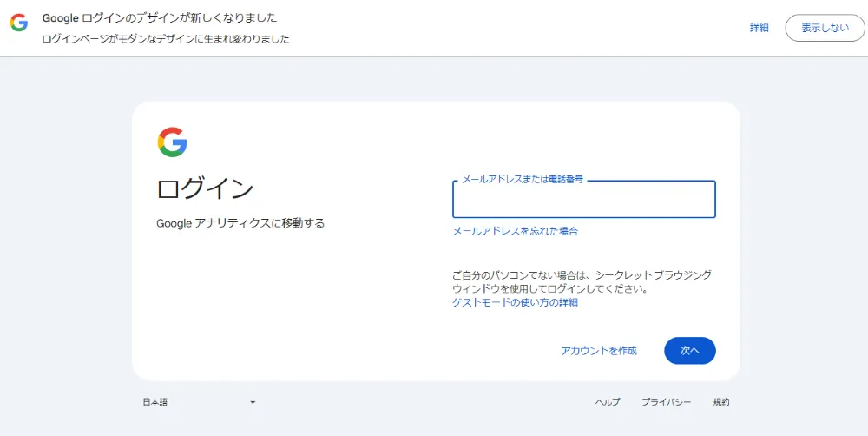
Task: Click the ログイン heading text
Action: click(206, 189)
